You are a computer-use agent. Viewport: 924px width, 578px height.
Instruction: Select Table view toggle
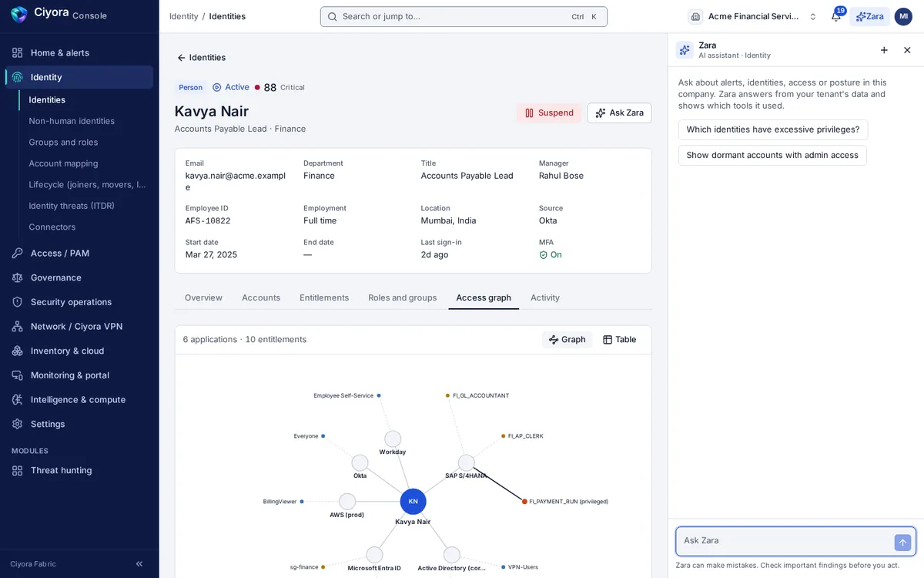click(x=620, y=339)
